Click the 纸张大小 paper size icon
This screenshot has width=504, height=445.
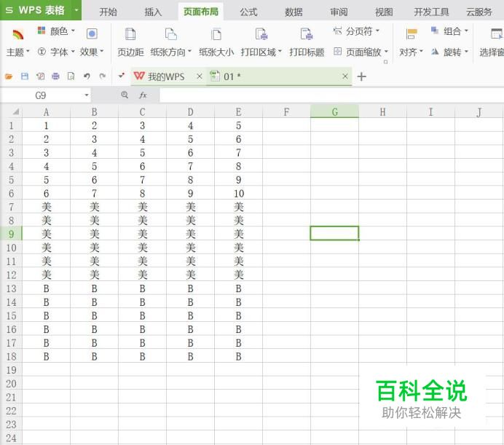[216, 34]
